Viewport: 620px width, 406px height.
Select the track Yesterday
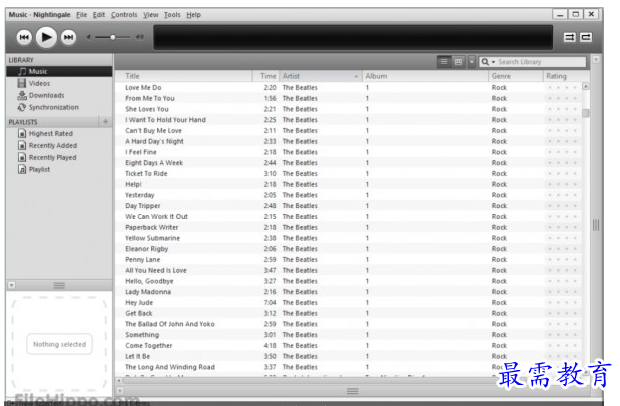[x=349, y=195]
